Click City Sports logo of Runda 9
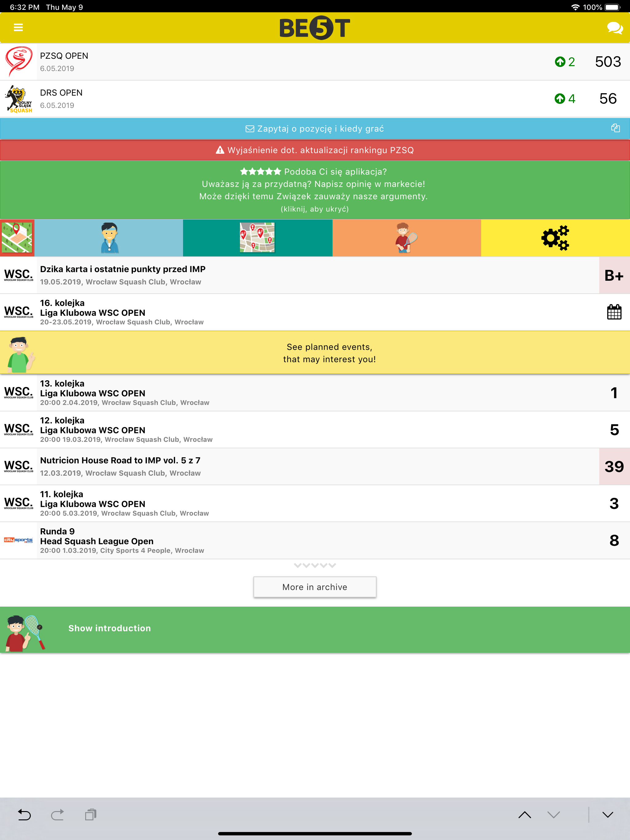Image resolution: width=630 pixels, height=840 pixels. (18, 540)
